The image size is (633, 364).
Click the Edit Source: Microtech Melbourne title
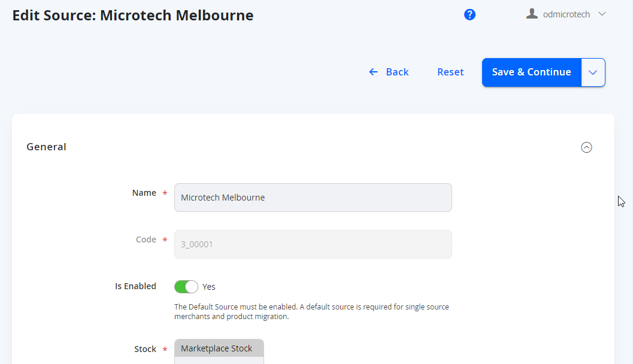point(133,16)
